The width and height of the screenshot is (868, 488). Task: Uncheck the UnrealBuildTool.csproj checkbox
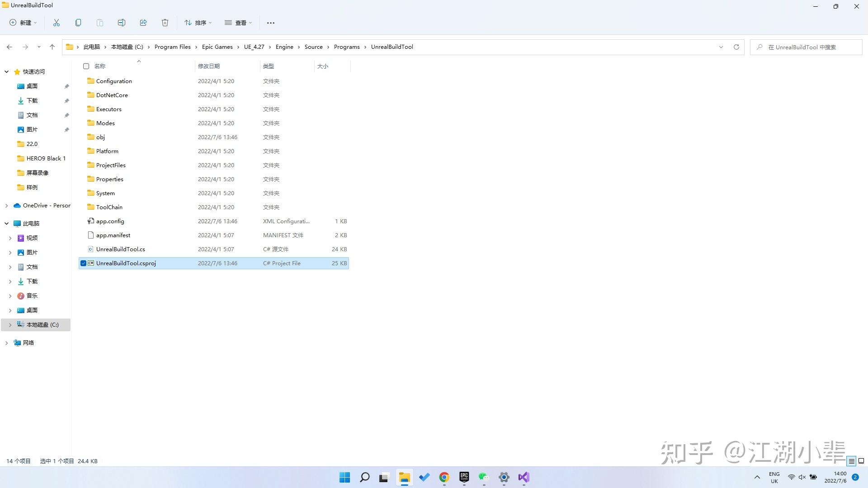83,263
